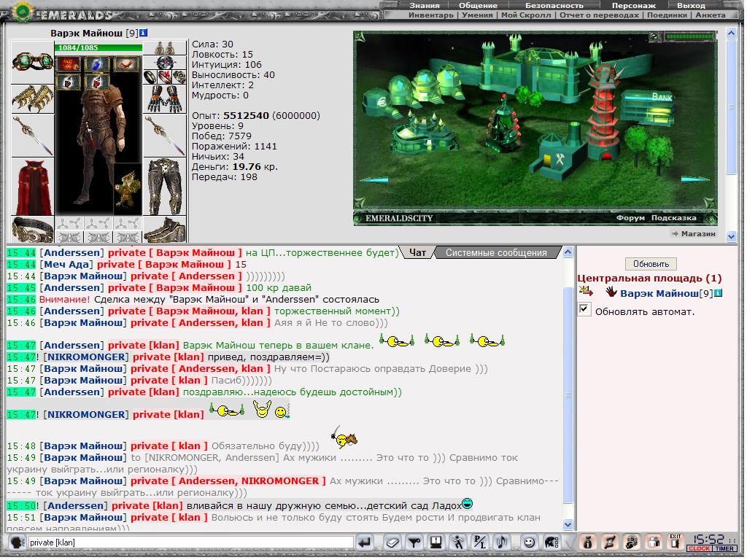Click the EXIT icon in bottom toolbar
Image resolution: width=747 pixels, height=560 pixels.
tap(675, 542)
